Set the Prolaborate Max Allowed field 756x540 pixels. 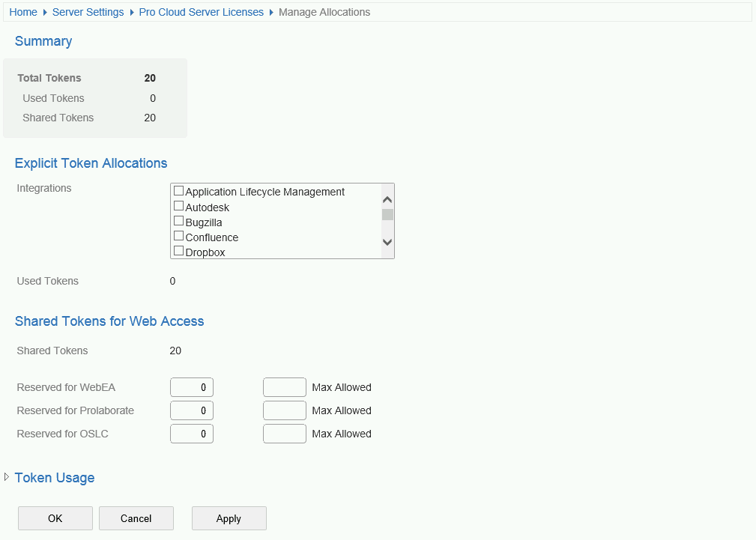click(285, 410)
